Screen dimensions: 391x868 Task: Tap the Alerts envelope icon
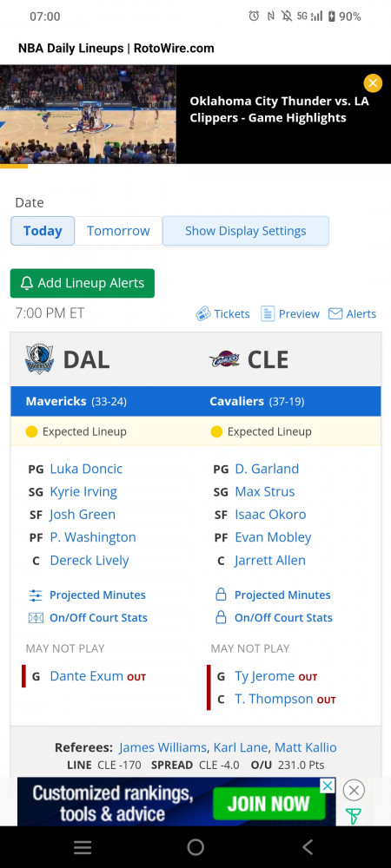click(335, 314)
